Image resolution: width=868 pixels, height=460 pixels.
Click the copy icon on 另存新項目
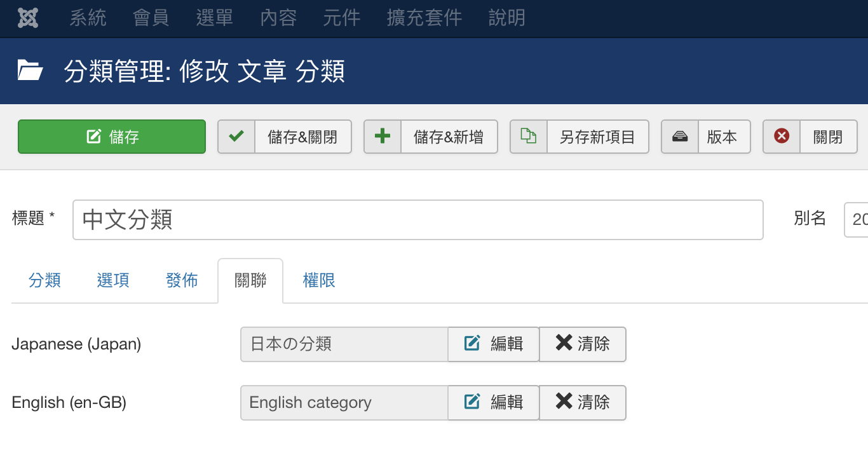coord(529,137)
